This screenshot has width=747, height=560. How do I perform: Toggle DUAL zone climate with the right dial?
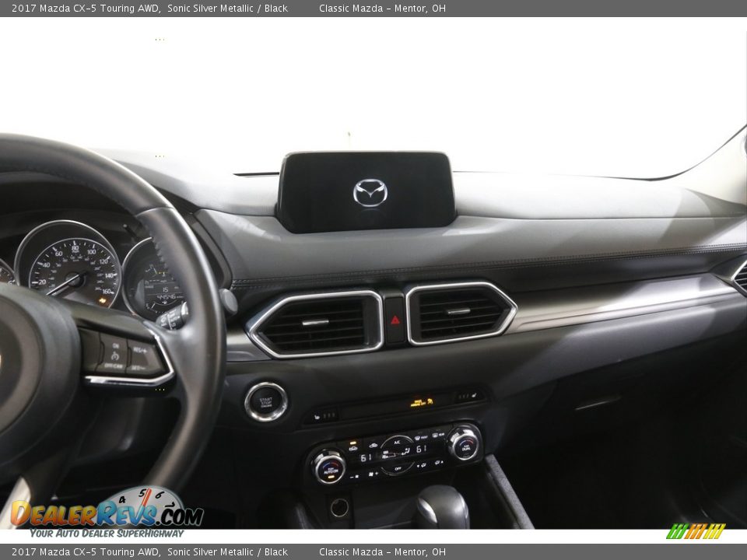click(465, 445)
